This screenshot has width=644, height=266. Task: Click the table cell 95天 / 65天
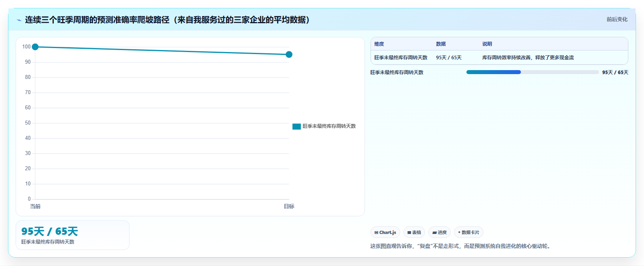449,58
